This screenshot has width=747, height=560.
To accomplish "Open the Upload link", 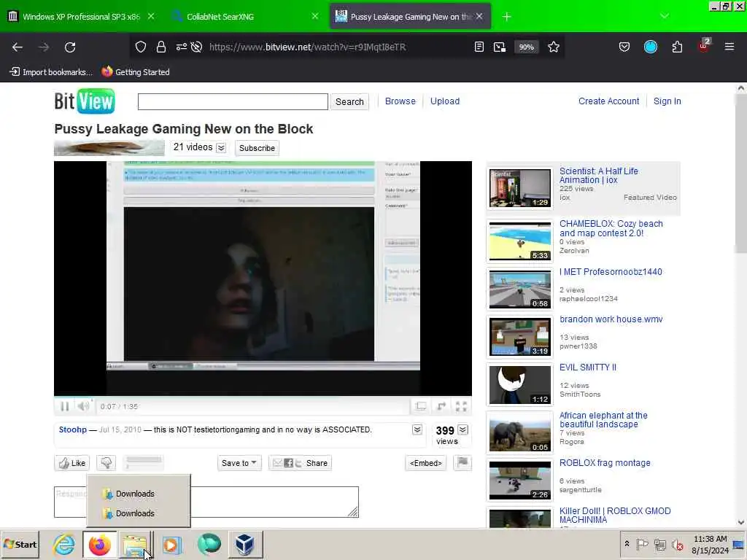I will pos(444,101).
